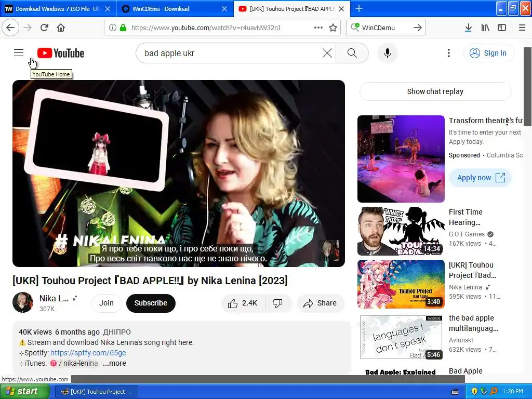
Task: Open languages I don't speak thumbnail
Action: point(401,337)
